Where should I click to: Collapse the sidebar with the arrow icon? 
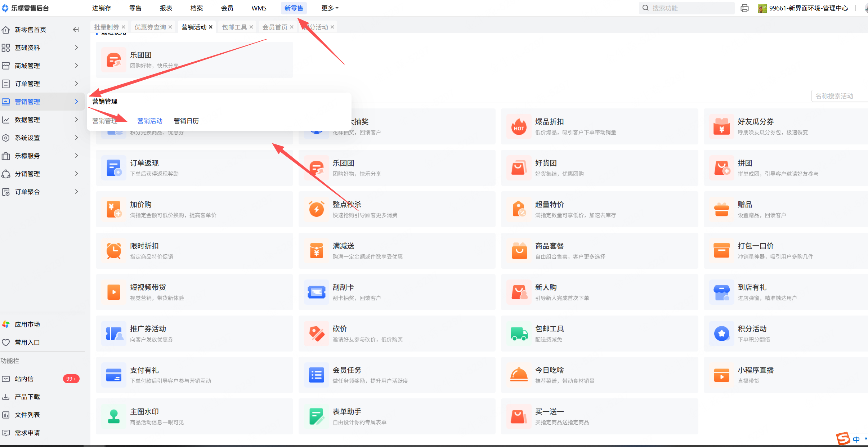pyautogui.click(x=76, y=30)
